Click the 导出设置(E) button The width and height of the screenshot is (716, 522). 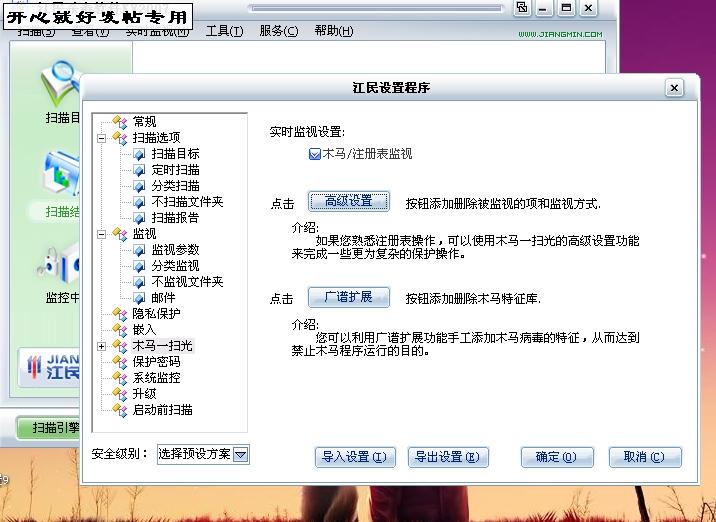[x=448, y=457]
